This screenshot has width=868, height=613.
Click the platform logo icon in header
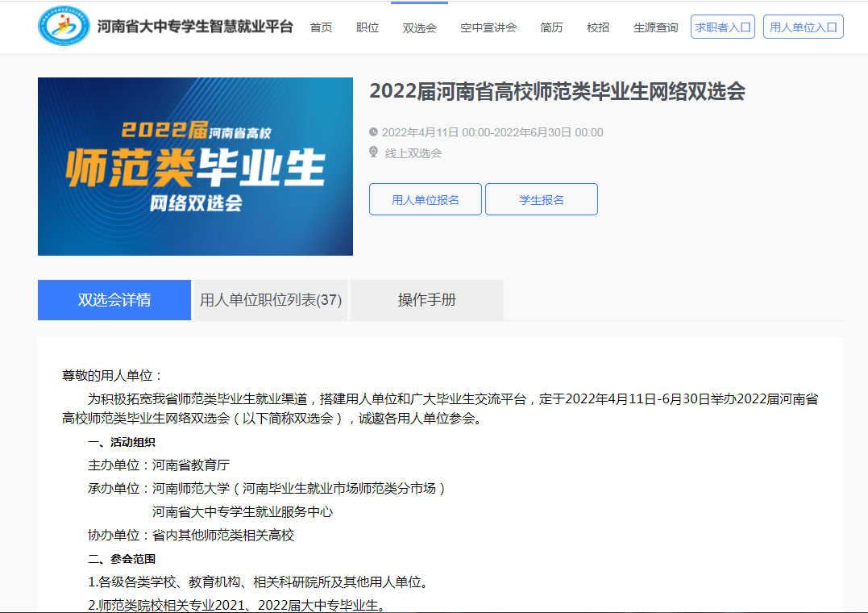64,26
